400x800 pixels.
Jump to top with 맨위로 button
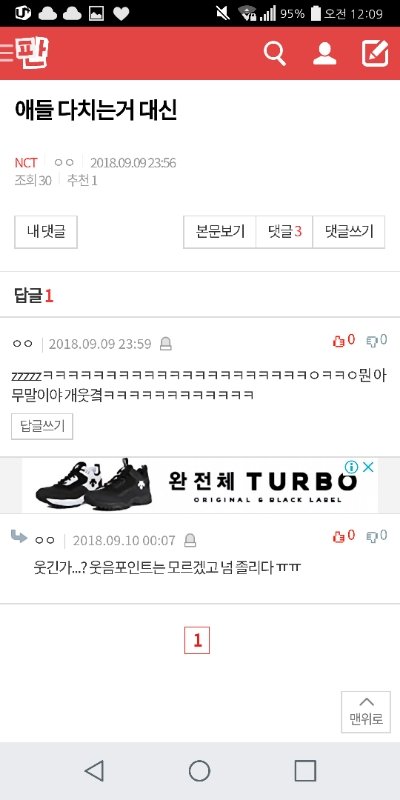(x=366, y=712)
